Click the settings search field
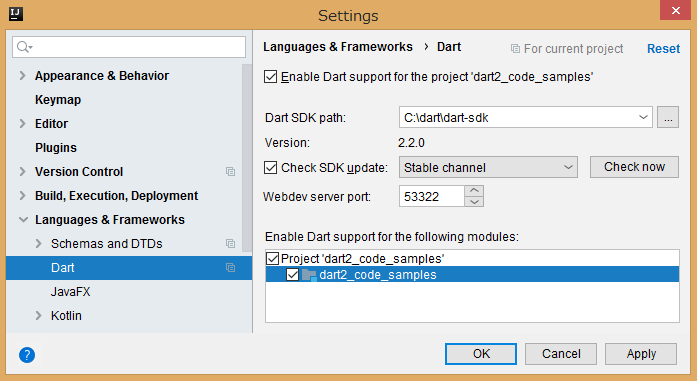The width and height of the screenshot is (697, 381). pyautogui.click(x=129, y=47)
